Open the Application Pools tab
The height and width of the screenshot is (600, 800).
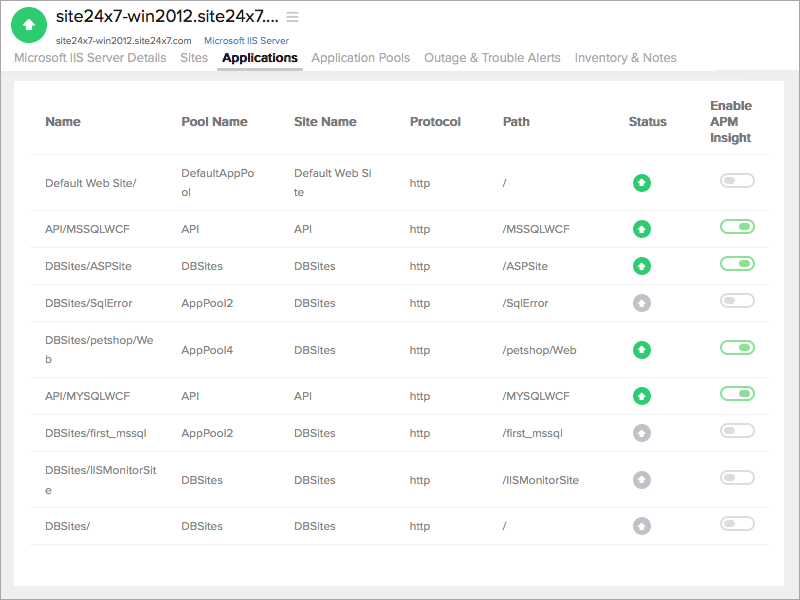[x=360, y=58]
